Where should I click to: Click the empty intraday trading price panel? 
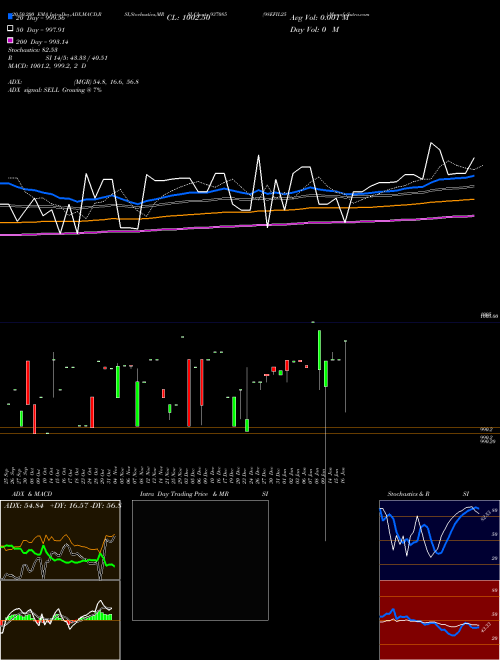[200, 560]
